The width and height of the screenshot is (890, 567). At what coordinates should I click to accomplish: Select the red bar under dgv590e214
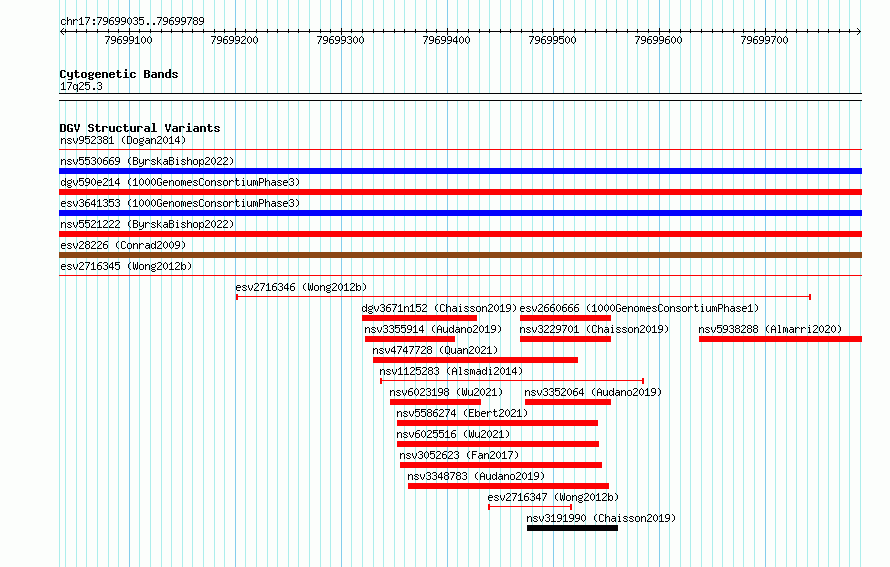460,192
